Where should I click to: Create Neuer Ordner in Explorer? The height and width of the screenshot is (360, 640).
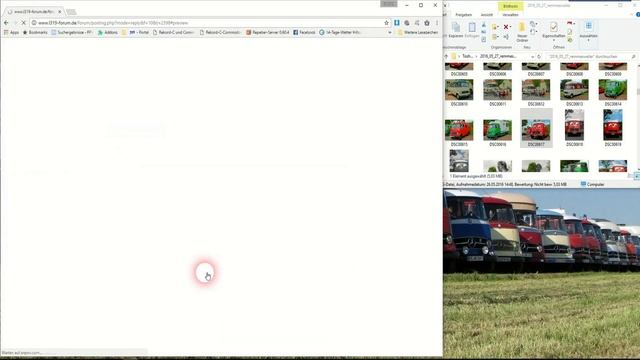[522, 32]
